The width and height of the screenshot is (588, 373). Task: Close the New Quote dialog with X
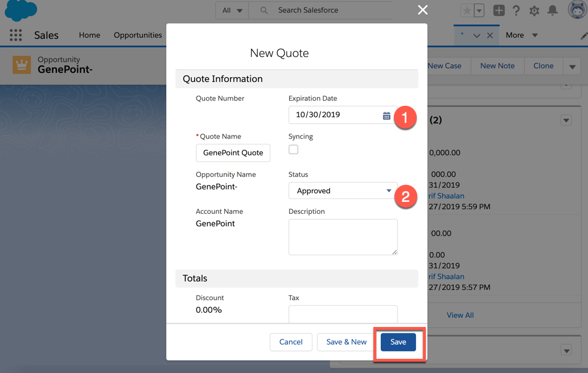[422, 10]
